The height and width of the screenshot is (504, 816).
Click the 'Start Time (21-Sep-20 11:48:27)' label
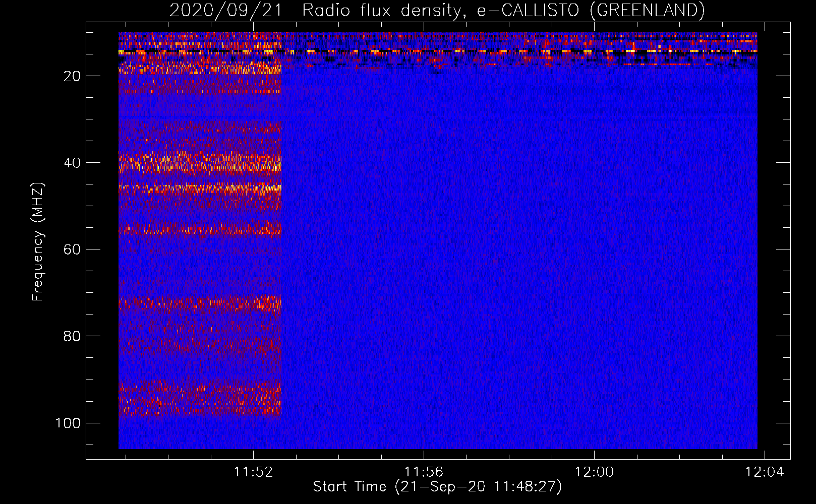pyautogui.click(x=437, y=487)
